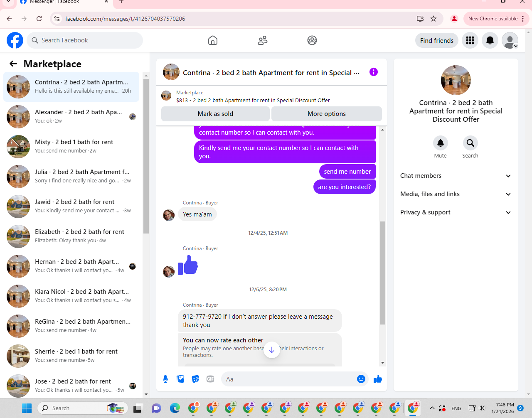Expand the Chat members section
The width and height of the screenshot is (532, 418).
point(456,176)
